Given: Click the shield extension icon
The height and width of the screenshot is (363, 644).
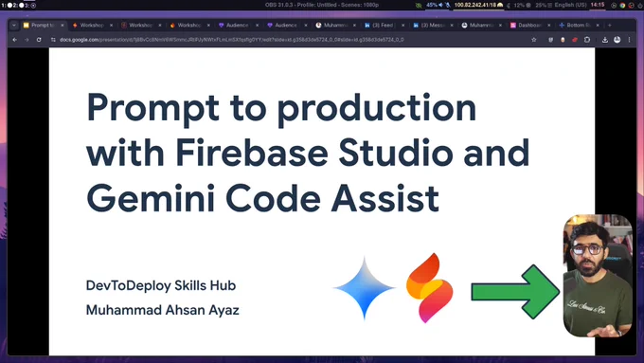Looking at the screenshot, I should (x=551, y=40).
